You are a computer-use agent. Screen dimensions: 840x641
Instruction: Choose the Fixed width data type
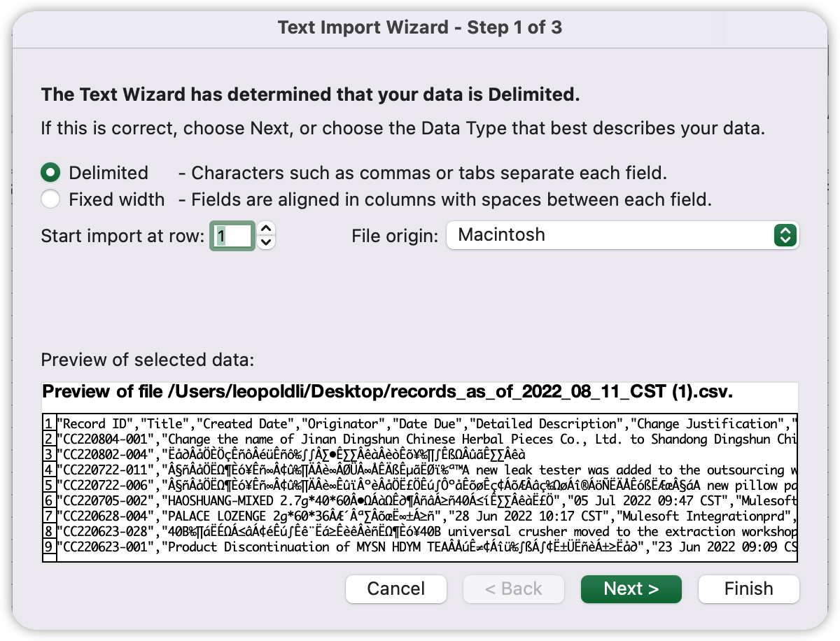point(50,199)
